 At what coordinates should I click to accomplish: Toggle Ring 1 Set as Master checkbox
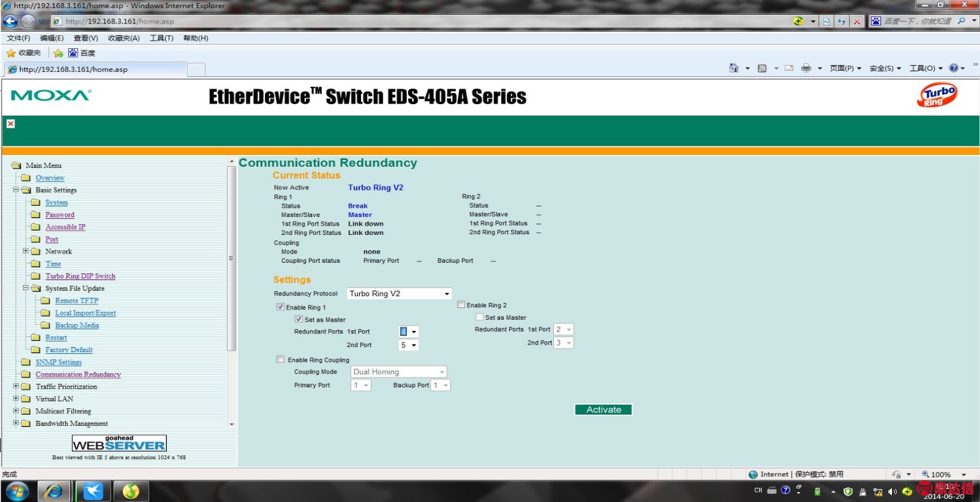click(299, 319)
